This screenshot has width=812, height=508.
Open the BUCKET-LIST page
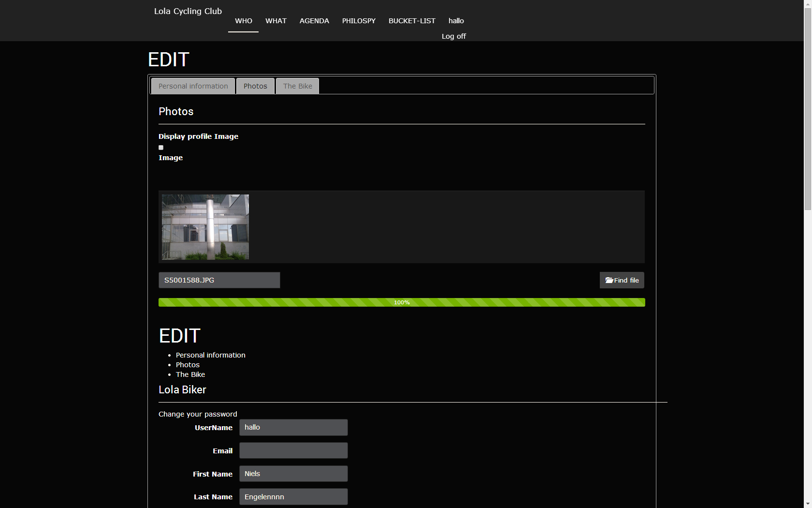coord(412,21)
